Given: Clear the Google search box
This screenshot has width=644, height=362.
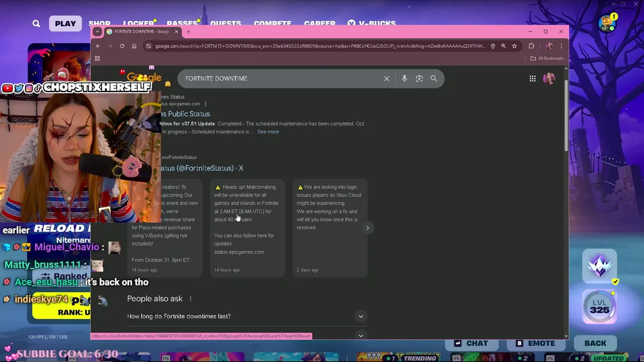Looking at the screenshot, I should pos(386,78).
